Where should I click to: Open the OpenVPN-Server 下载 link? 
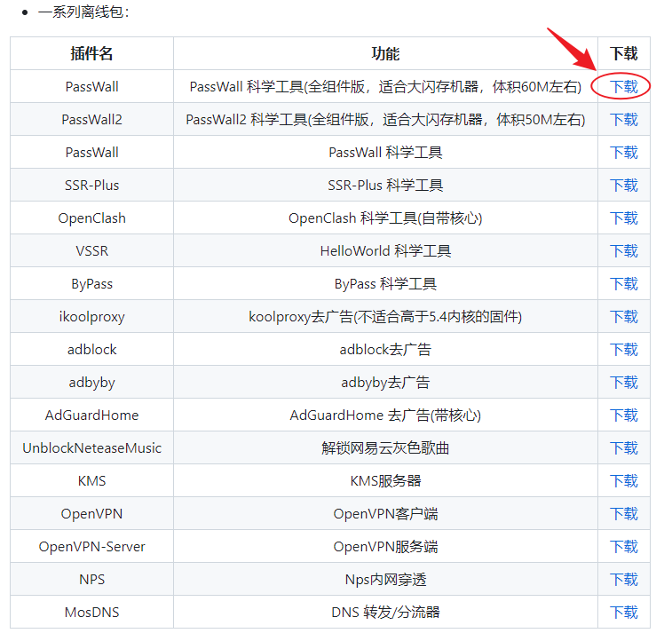pos(623,547)
